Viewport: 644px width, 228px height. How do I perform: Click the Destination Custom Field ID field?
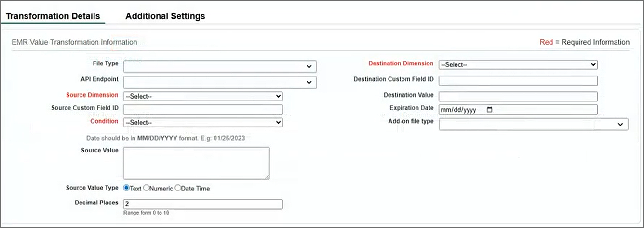click(518, 81)
